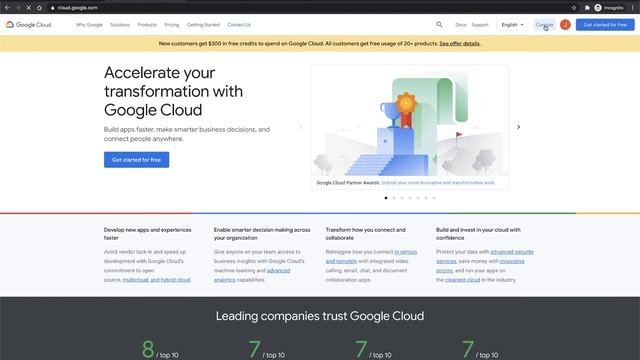Click the Console button
This screenshot has height=360, width=640.
[x=544, y=24]
